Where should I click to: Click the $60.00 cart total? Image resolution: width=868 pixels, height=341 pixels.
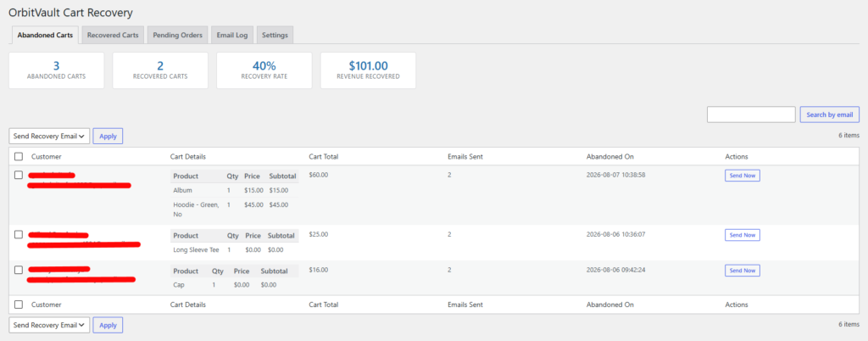[319, 175]
